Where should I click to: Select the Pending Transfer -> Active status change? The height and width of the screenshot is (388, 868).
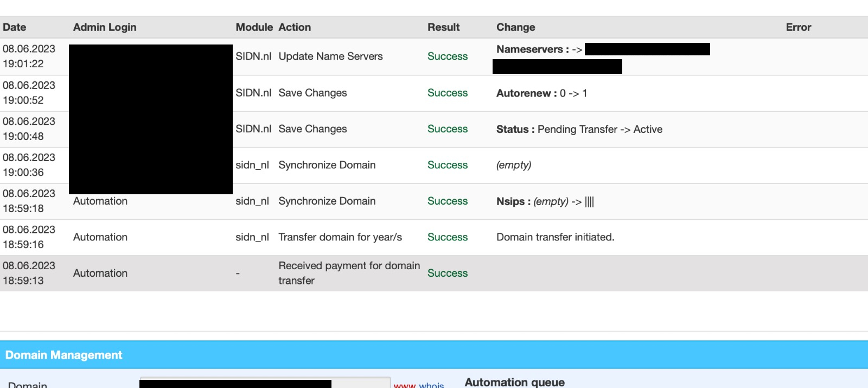pos(579,129)
